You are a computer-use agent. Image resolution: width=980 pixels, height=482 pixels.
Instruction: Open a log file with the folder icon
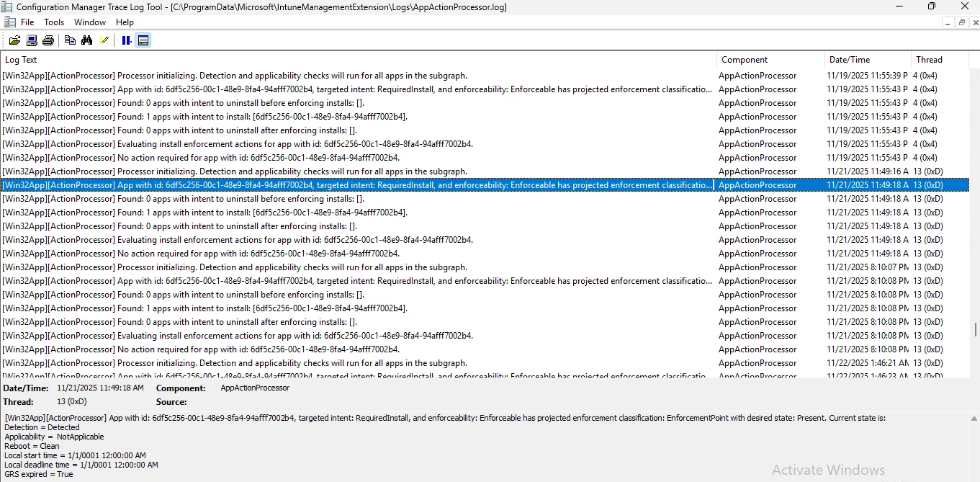pyautogui.click(x=14, y=40)
